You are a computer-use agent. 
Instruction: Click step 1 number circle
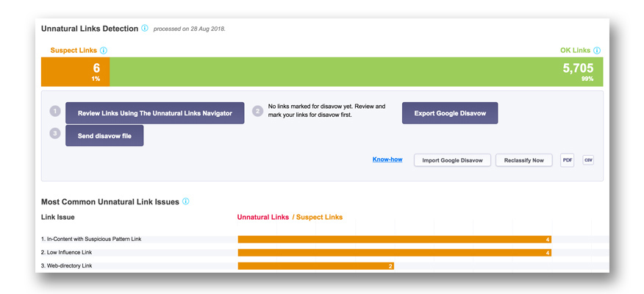click(x=55, y=112)
